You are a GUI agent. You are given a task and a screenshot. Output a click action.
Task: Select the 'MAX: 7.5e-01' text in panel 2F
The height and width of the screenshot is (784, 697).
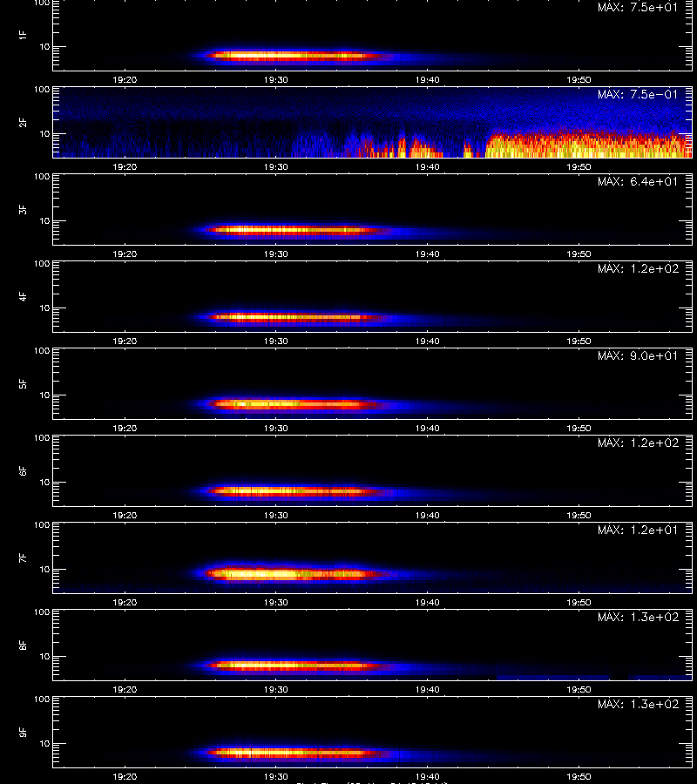638,94
